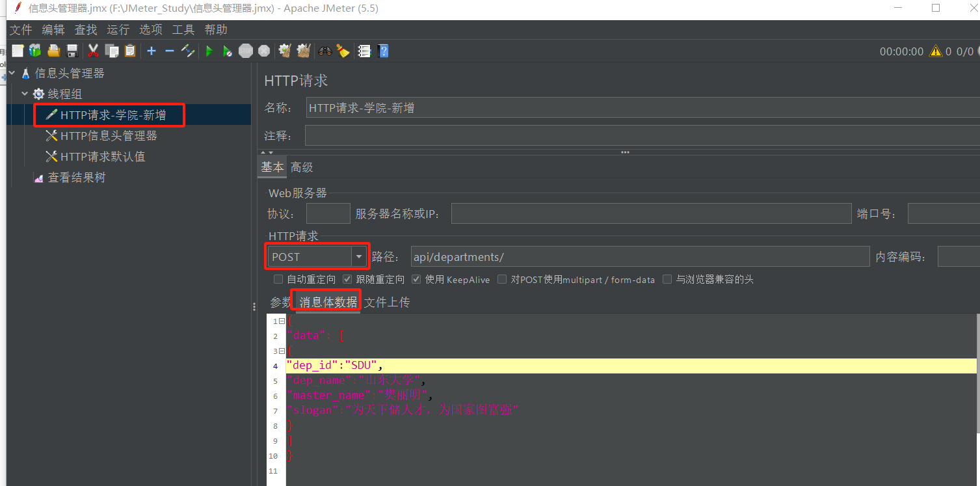Select HTTP信息头管理器 in the tree
980x486 pixels.
click(109, 135)
